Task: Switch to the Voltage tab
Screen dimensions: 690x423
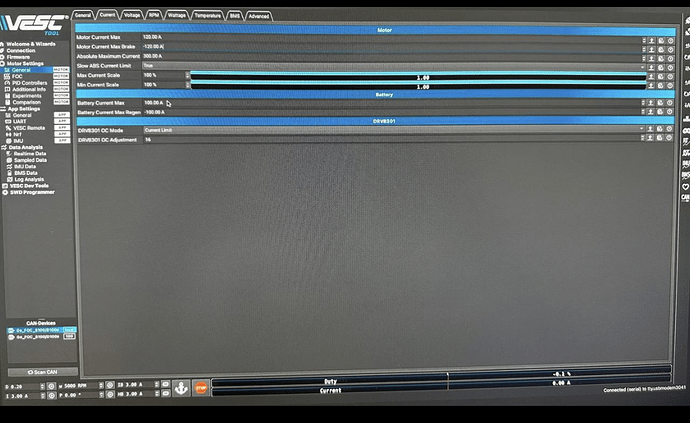Action: (132, 15)
